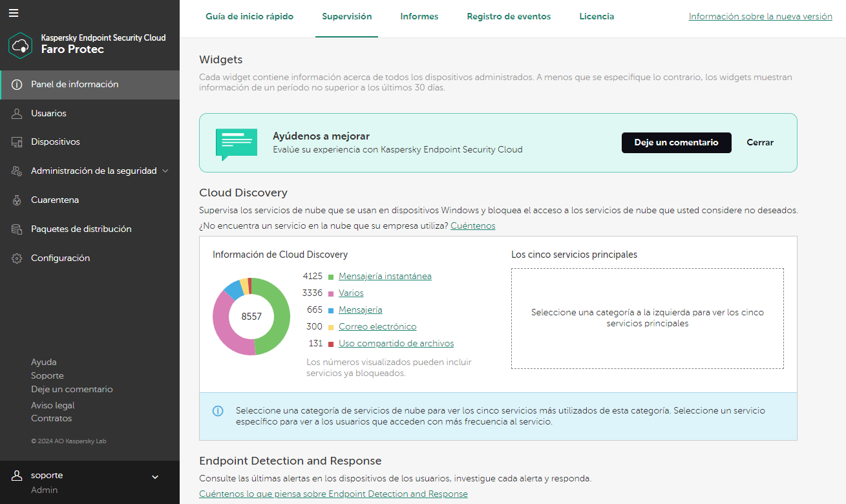Expand Administración de la seguridad chevron

tap(165, 171)
